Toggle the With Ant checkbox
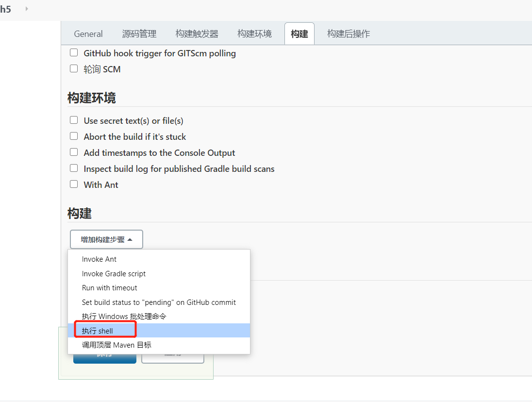532x402 pixels. [74, 184]
